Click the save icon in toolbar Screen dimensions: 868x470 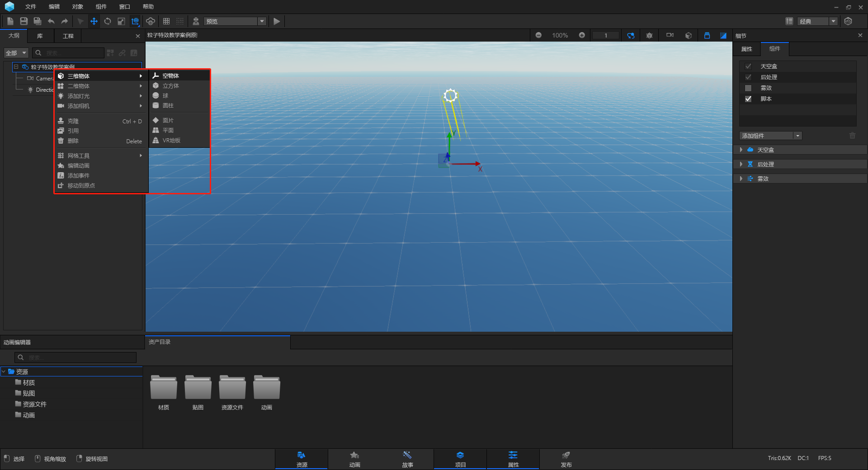point(24,21)
